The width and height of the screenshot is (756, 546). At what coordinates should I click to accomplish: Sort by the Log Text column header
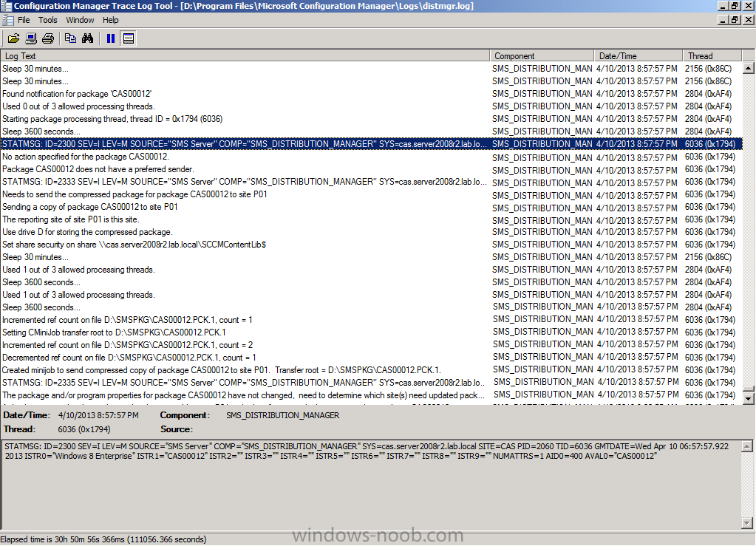(245, 56)
